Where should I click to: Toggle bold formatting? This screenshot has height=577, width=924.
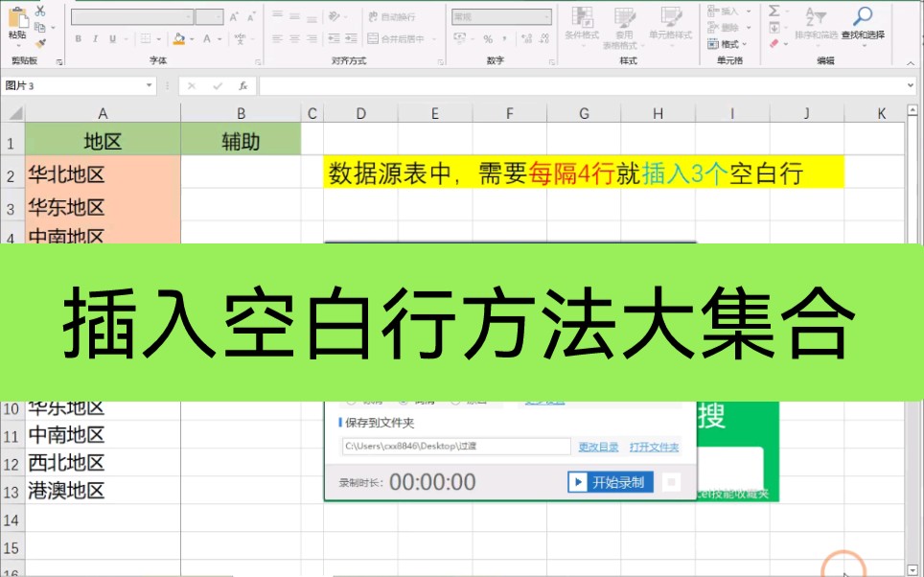(x=79, y=38)
